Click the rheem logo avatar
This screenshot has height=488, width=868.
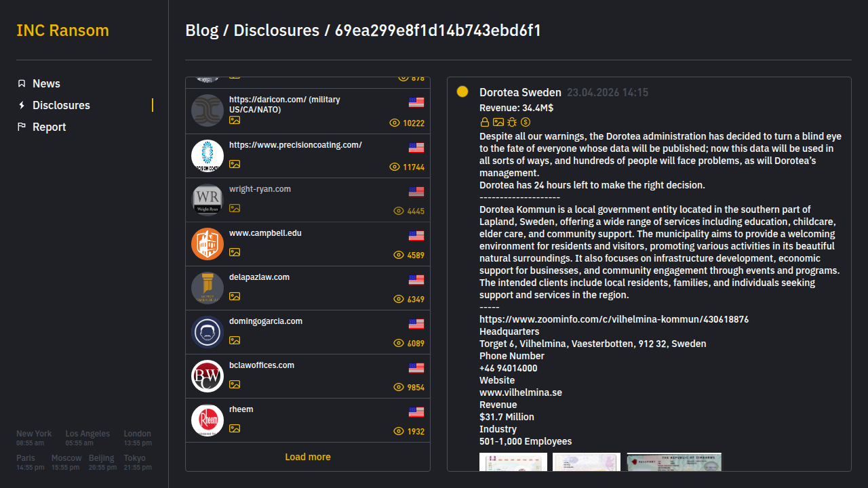tap(208, 420)
